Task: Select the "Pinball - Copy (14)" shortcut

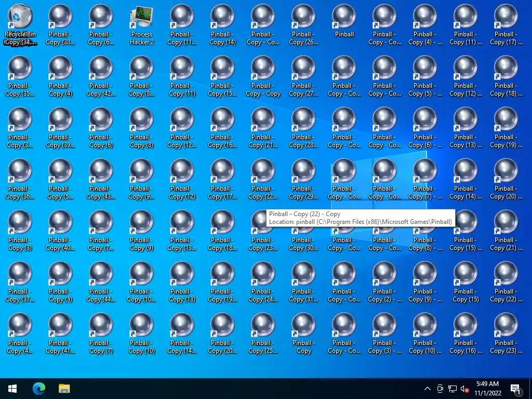Action: [222, 25]
